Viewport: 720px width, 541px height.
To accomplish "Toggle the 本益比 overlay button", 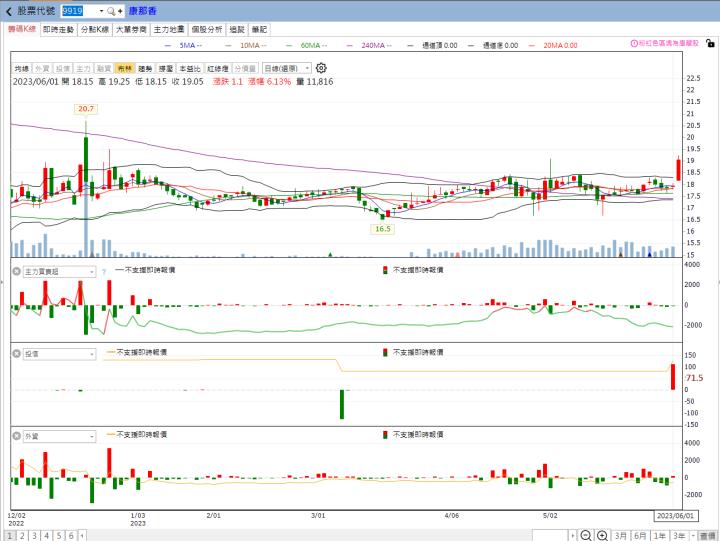I will pyautogui.click(x=190, y=68).
